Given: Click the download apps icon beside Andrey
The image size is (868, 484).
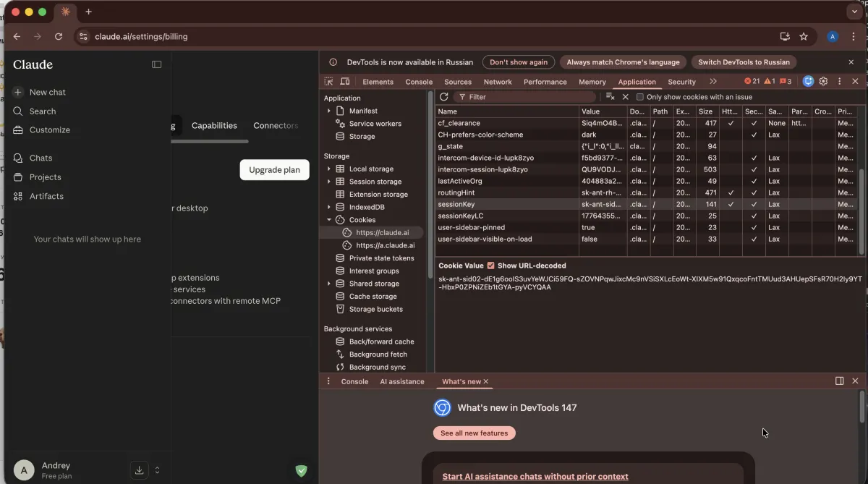Looking at the screenshot, I should pyautogui.click(x=140, y=470).
